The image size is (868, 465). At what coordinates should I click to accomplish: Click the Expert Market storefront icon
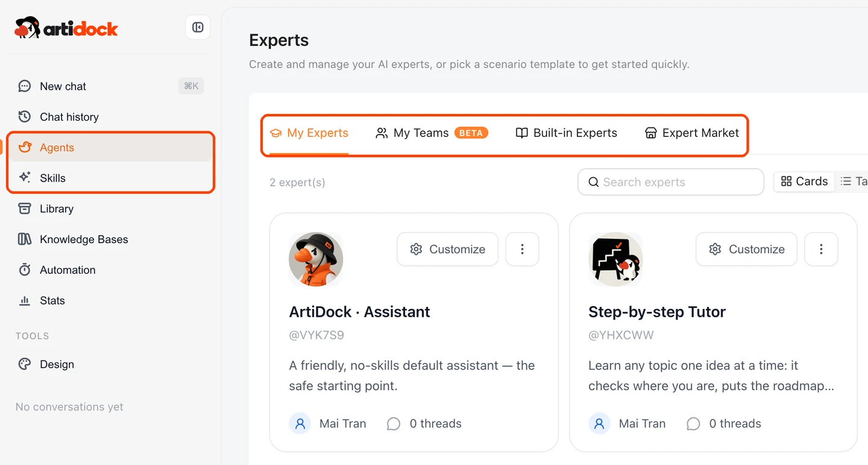[x=651, y=133]
